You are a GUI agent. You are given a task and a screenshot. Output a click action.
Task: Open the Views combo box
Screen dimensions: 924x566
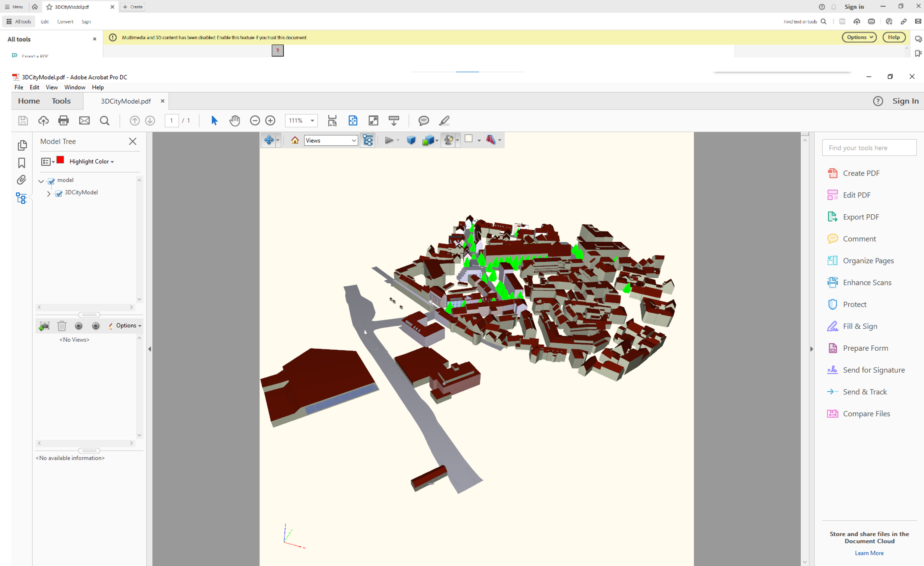point(331,140)
